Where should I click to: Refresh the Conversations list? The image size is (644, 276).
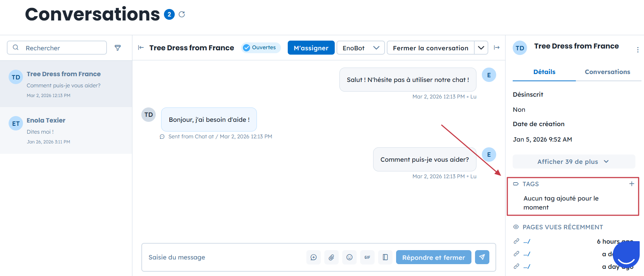182,14
